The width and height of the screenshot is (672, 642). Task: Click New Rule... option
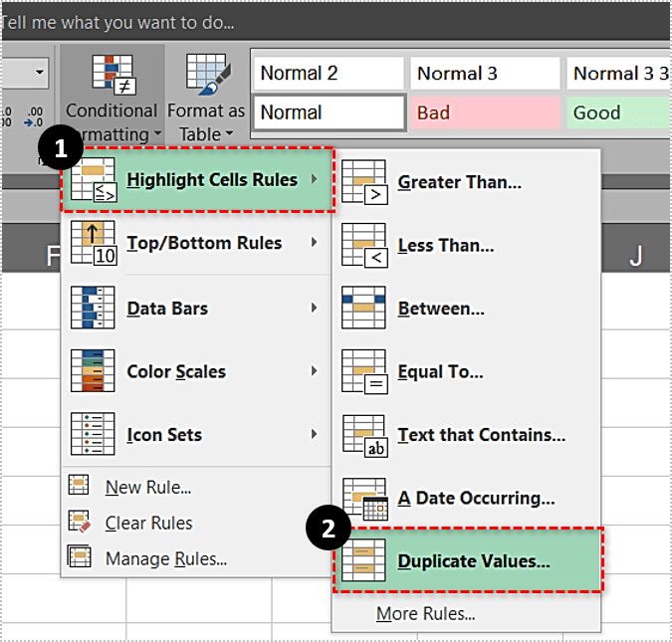(147, 487)
